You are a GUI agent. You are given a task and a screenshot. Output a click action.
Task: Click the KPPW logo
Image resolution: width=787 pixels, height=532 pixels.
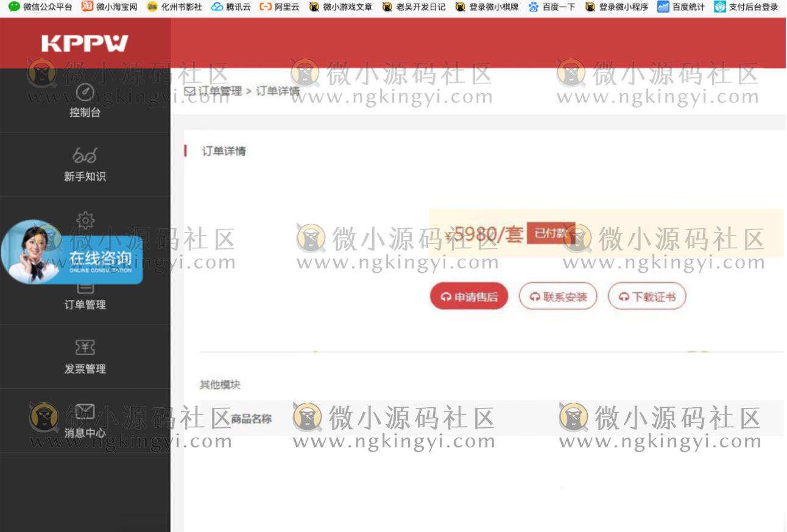click(x=85, y=43)
